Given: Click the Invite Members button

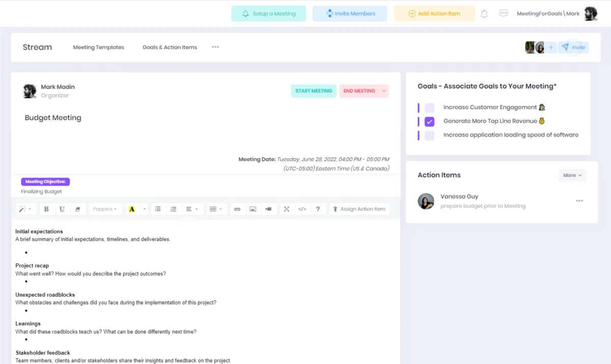Looking at the screenshot, I should coord(350,14).
